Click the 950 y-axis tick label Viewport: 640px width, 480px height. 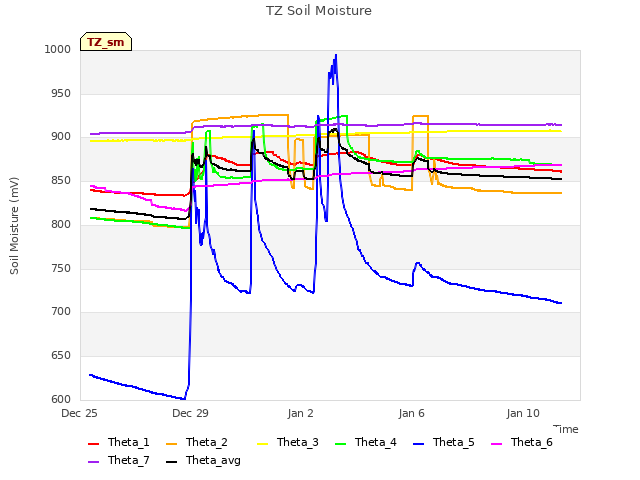coord(61,93)
